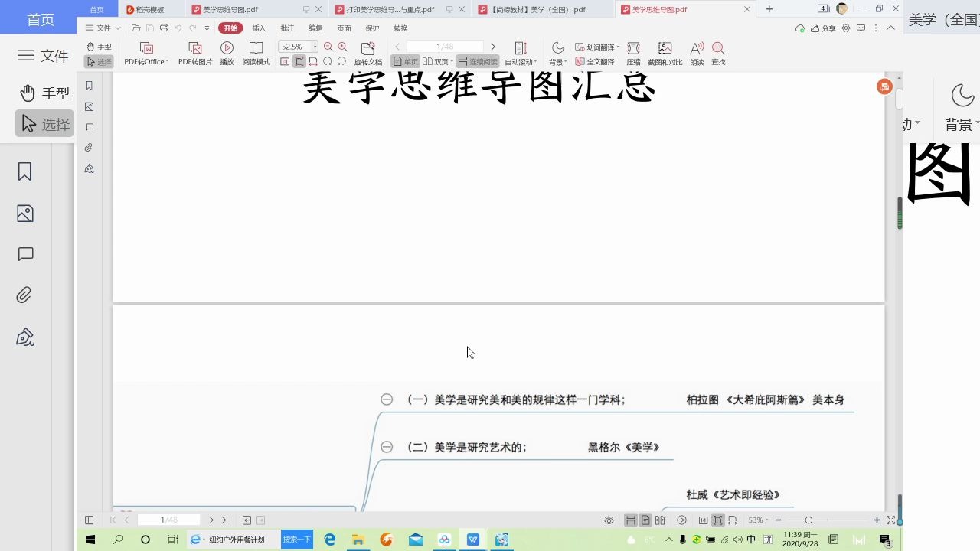Open settings gear at top right

tap(846, 28)
